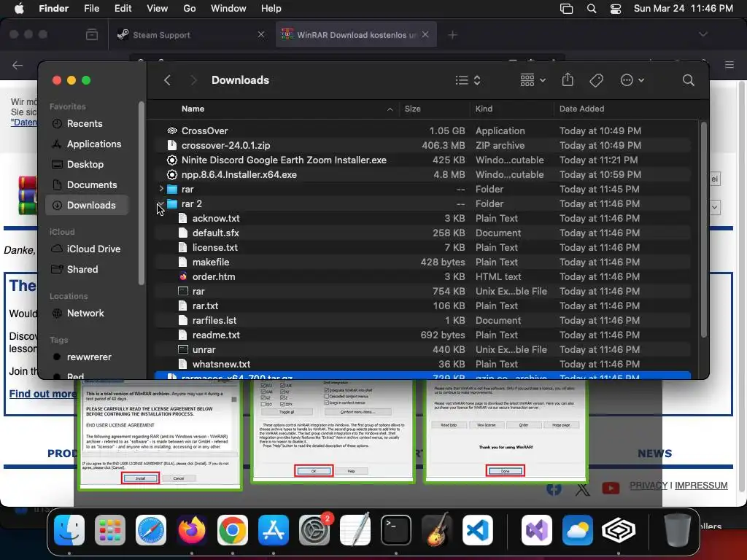Open the list view switcher in Finder
Viewport: 747px width, 560px height.
tap(468, 80)
